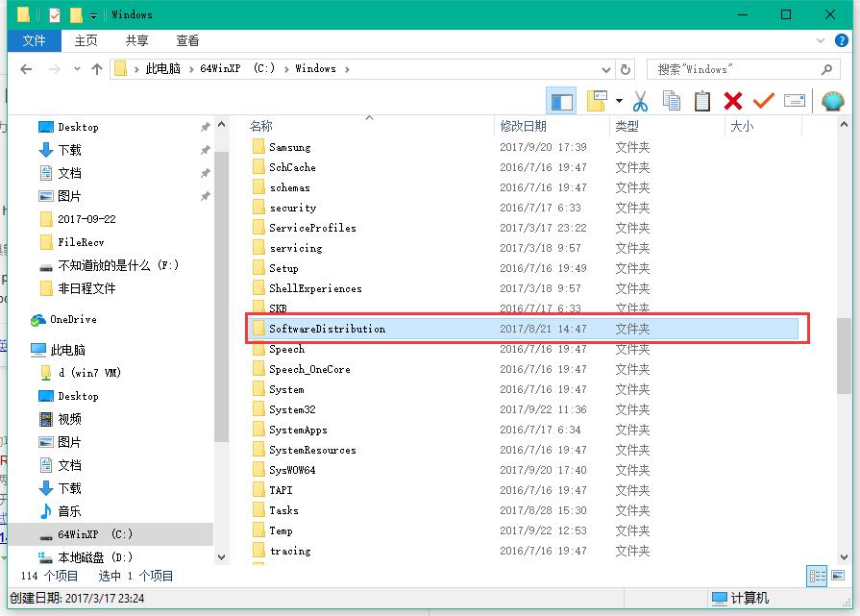The width and height of the screenshot is (860, 616).
Task: Switch to the 查看 ribbon tab
Action: pyautogui.click(x=186, y=40)
